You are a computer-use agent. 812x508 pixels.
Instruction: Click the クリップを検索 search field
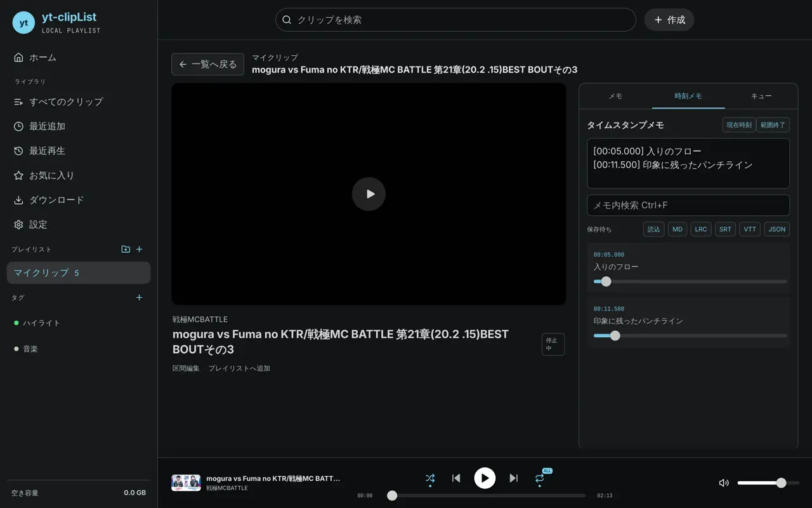coord(455,20)
